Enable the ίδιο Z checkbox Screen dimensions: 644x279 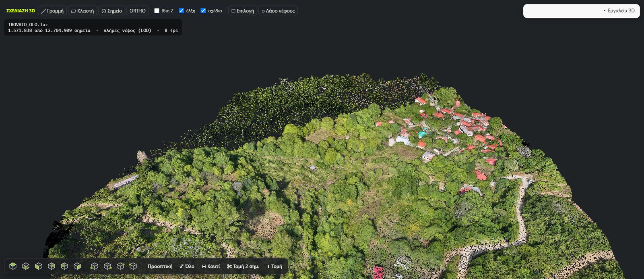157,11
